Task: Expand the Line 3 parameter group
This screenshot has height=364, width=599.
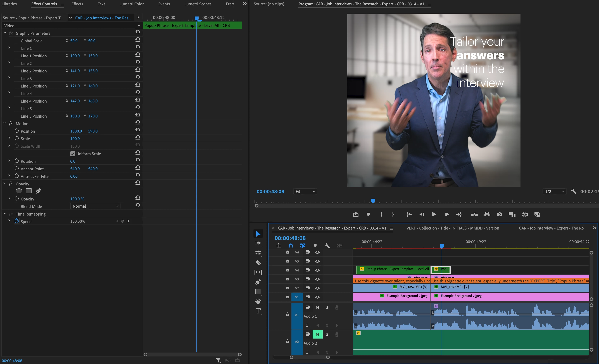Action: [x=9, y=78]
